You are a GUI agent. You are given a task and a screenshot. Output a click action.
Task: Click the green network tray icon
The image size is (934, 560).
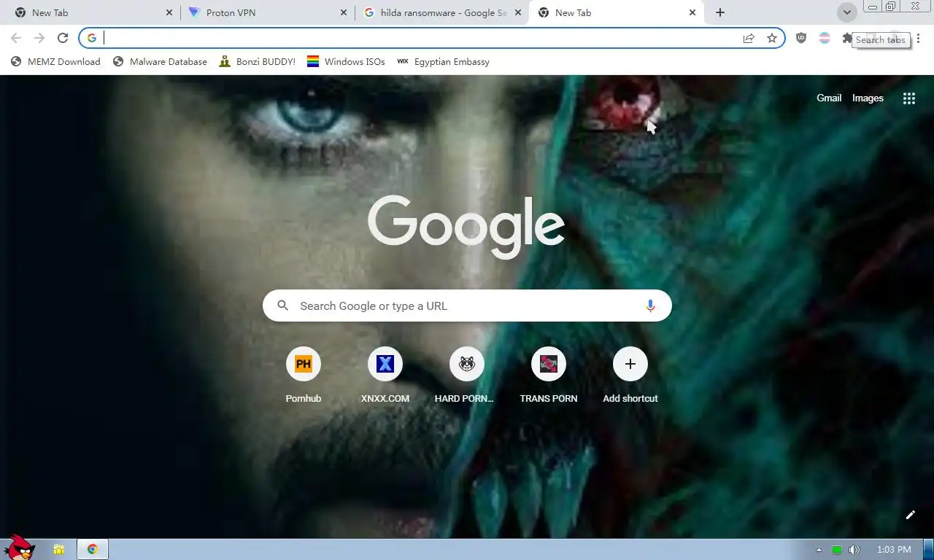[837, 550]
